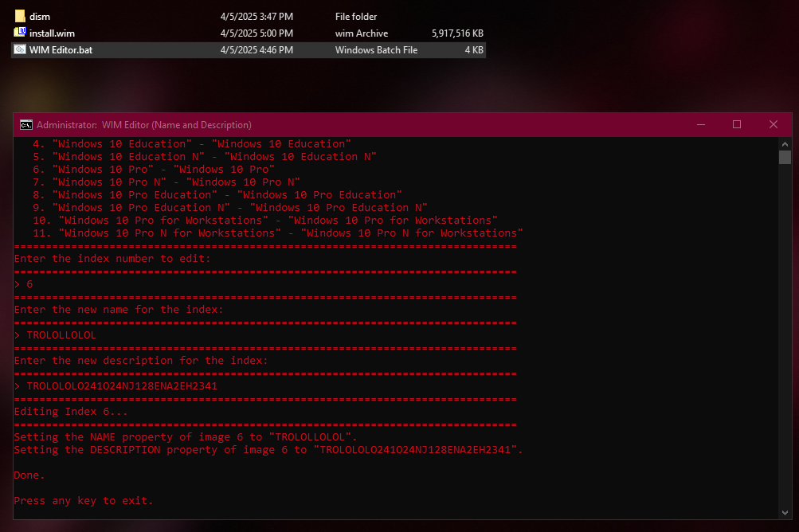
Task: Click the Windows Batch File type cell
Action: tap(376, 50)
